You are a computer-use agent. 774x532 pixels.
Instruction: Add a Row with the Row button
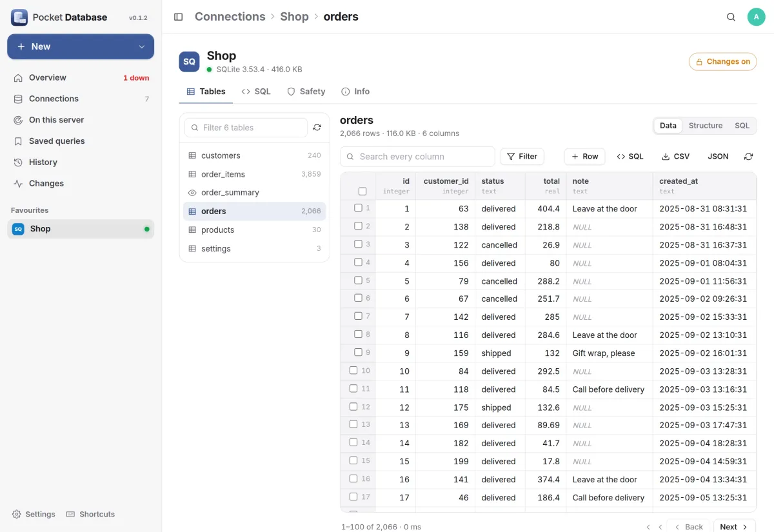coord(584,157)
